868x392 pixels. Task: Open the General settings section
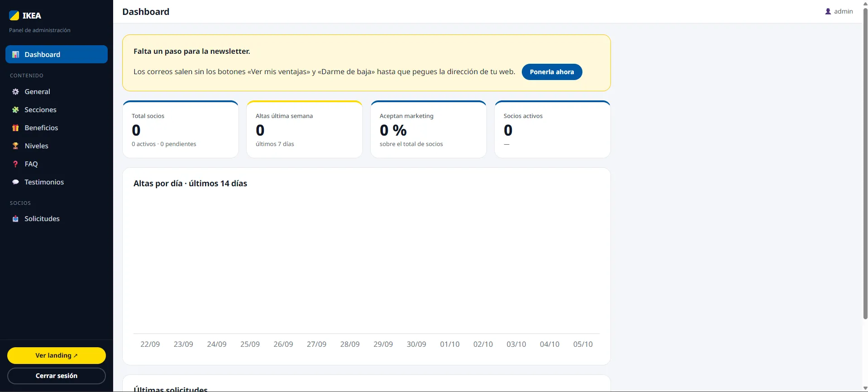tap(57, 92)
